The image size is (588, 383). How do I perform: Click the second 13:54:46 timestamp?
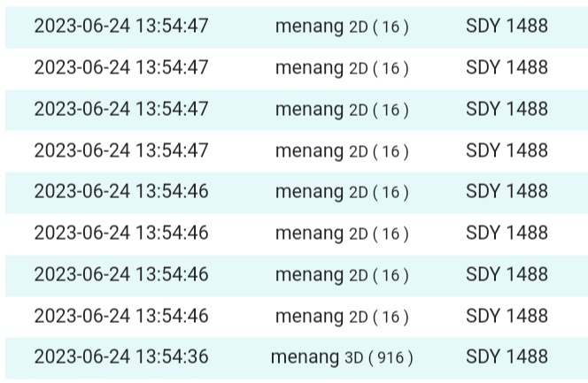click(121, 233)
